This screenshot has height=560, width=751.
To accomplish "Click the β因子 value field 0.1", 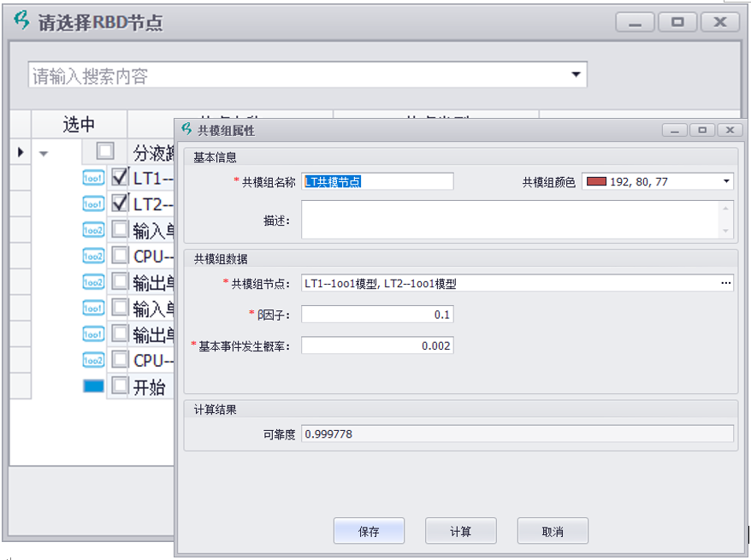I will point(377,315).
